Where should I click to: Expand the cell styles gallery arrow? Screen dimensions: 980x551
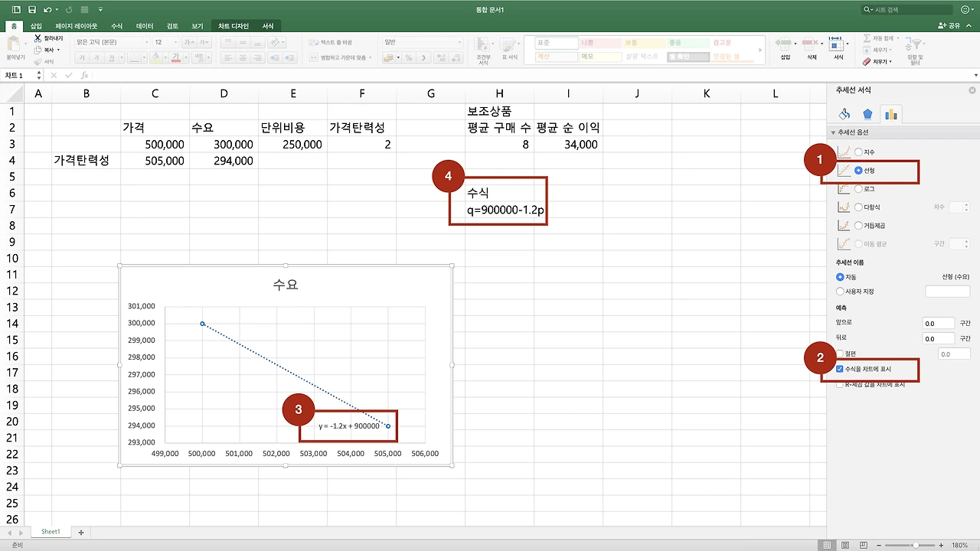tap(760, 50)
